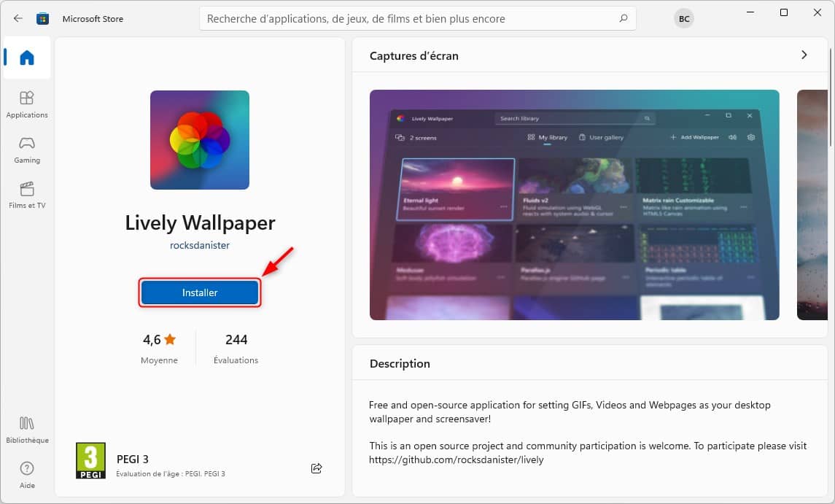The image size is (835, 504).
Task: Open Aide help page
Action: (x=27, y=476)
